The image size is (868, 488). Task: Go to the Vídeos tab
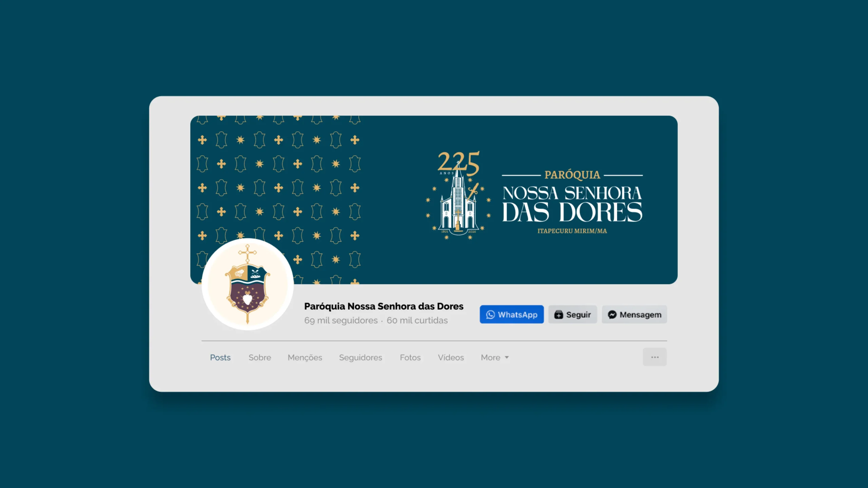pos(451,358)
